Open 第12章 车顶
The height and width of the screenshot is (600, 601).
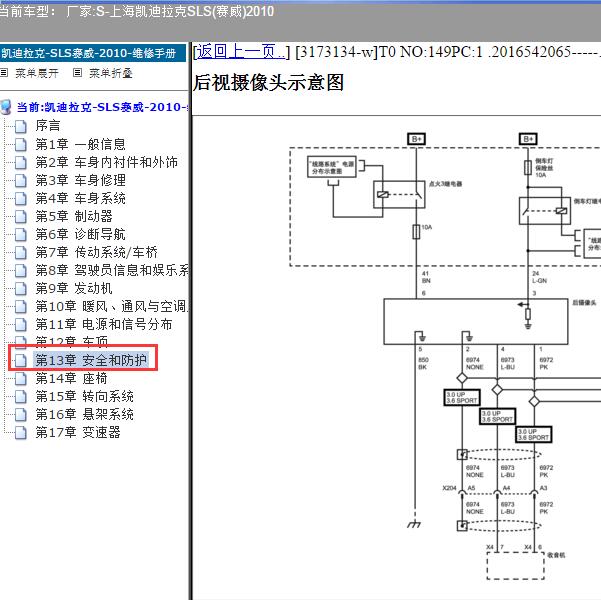(x=72, y=340)
